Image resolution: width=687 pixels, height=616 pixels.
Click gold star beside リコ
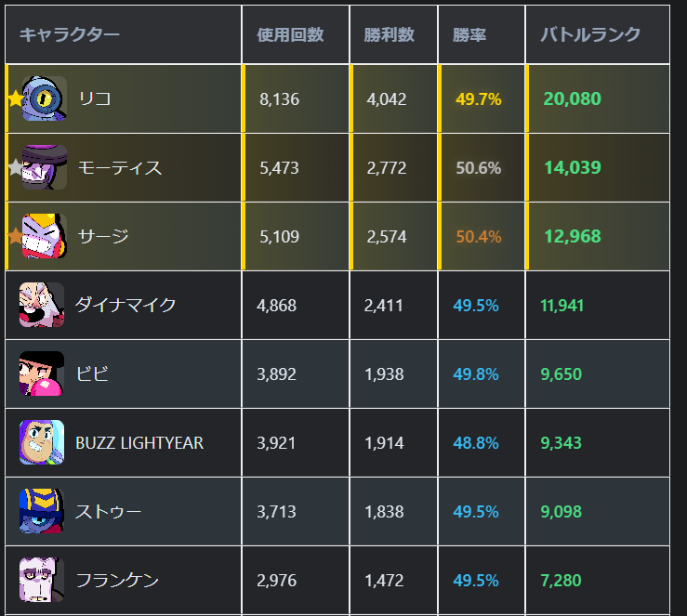tap(15, 98)
